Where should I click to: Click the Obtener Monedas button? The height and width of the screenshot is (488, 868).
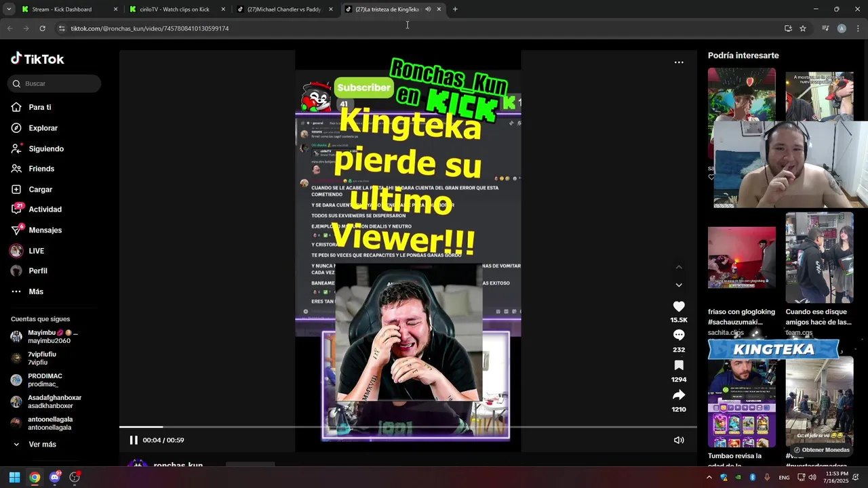822,450
